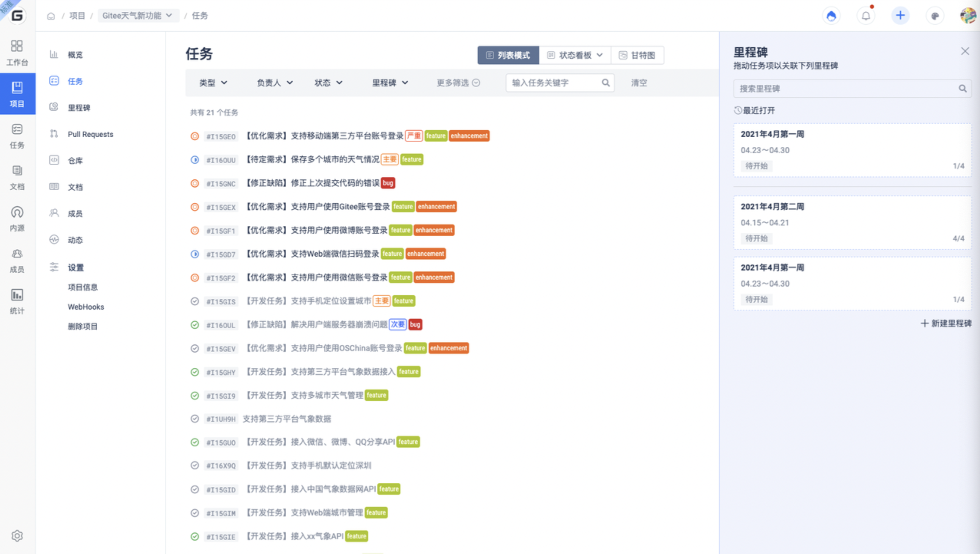Open the notifications bell icon
Image resolution: width=980 pixels, height=554 pixels.
pos(866,16)
